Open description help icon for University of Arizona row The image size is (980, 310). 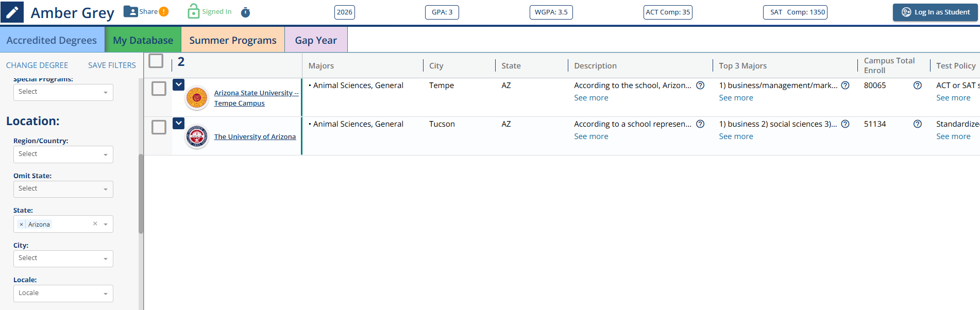pos(700,124)
